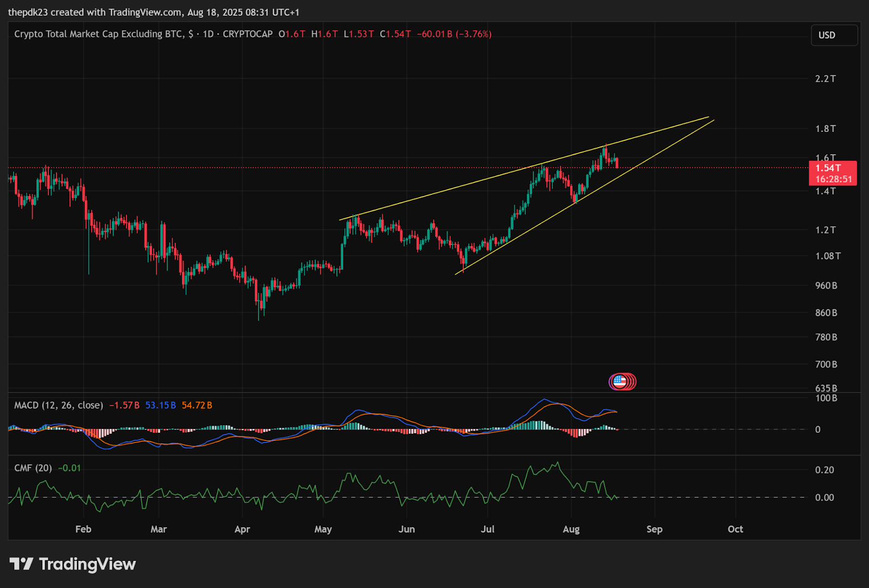Click the May label on time axis
Viewport: 869px width, 588px height.
323,529
